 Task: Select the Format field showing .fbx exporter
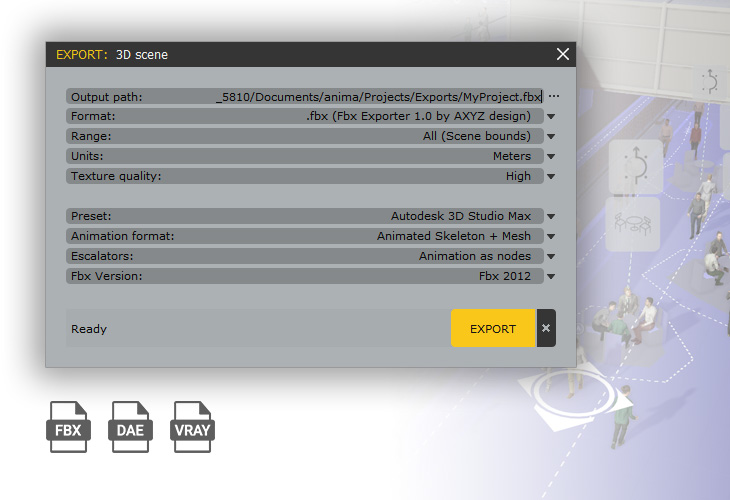(304, 116)
